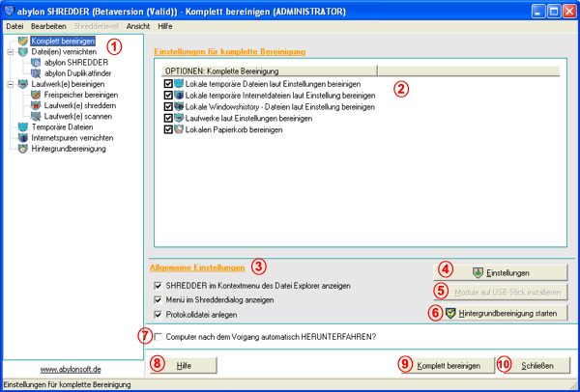Toggle Protokolldatei anlegen checkbox
Viewport: 580px width, 392px height.
coord(159,315)
